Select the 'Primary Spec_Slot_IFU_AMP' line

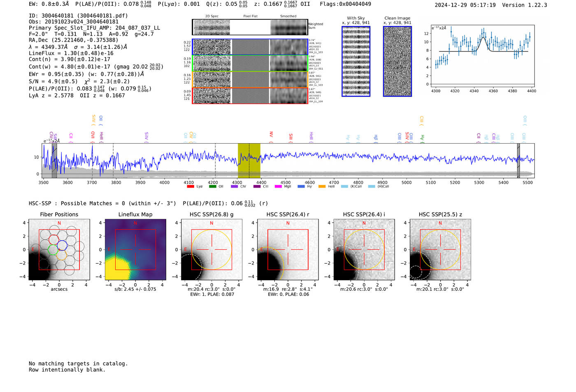point(95,28)
